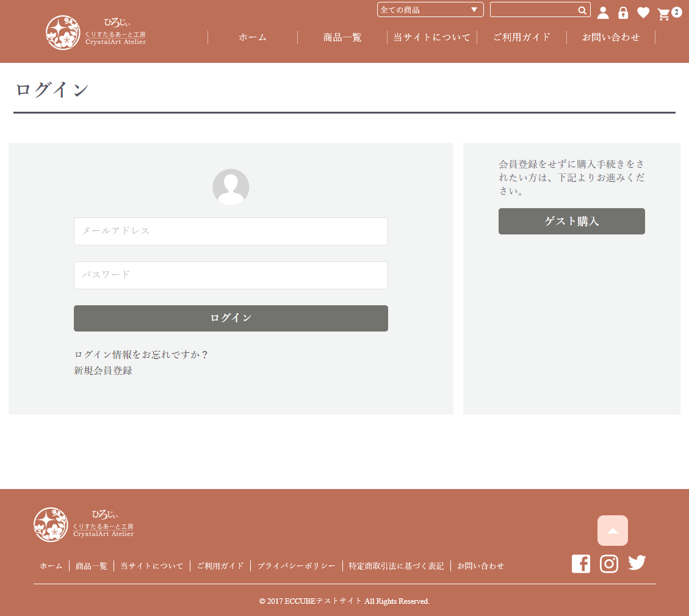The width and height of the screenshot is (689, 616).
Task: Open the Facebook page icon
Action: tap(581, 563)
